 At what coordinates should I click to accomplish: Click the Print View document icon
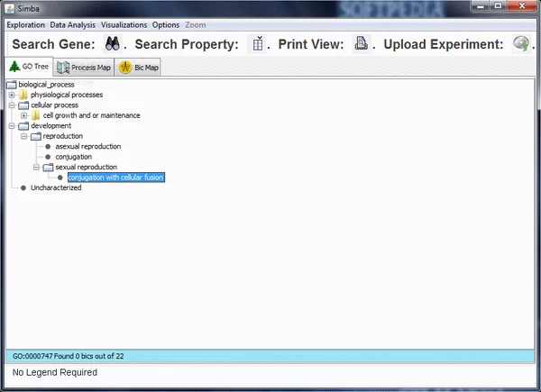[x=361, y=43]
